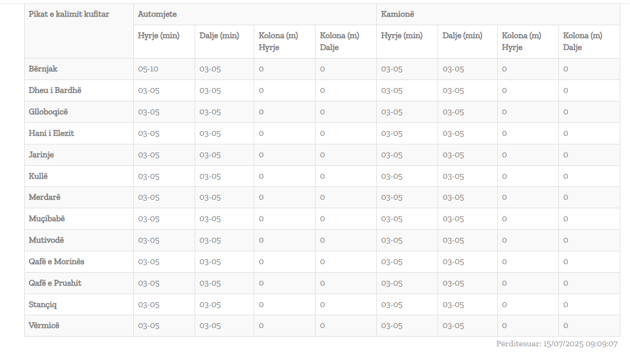Select the Dheu i Bardhë row name
630x364 pixels.
[55, 91]
